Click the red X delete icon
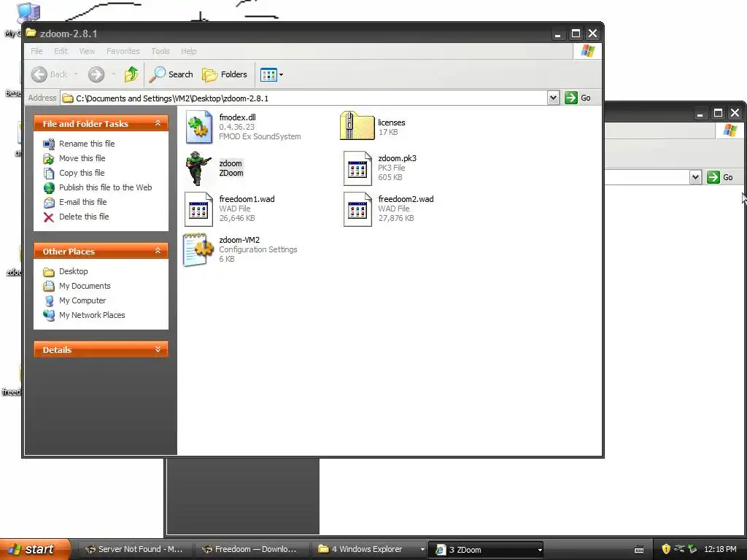Image resolution: width=747 pixels, height=560 pixels. pos(49,217)
